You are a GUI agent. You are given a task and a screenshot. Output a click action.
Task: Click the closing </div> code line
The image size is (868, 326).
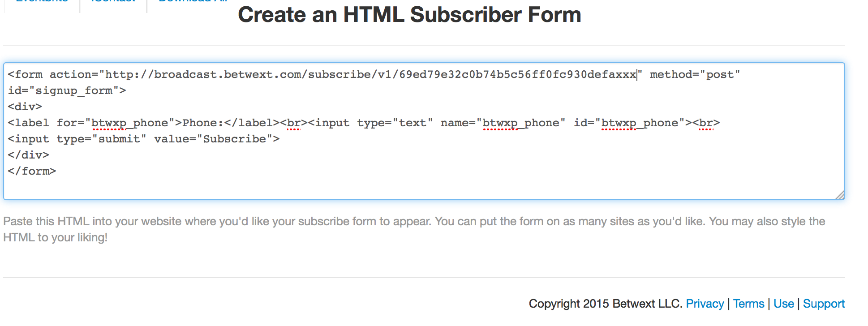(x=29, y=155)
